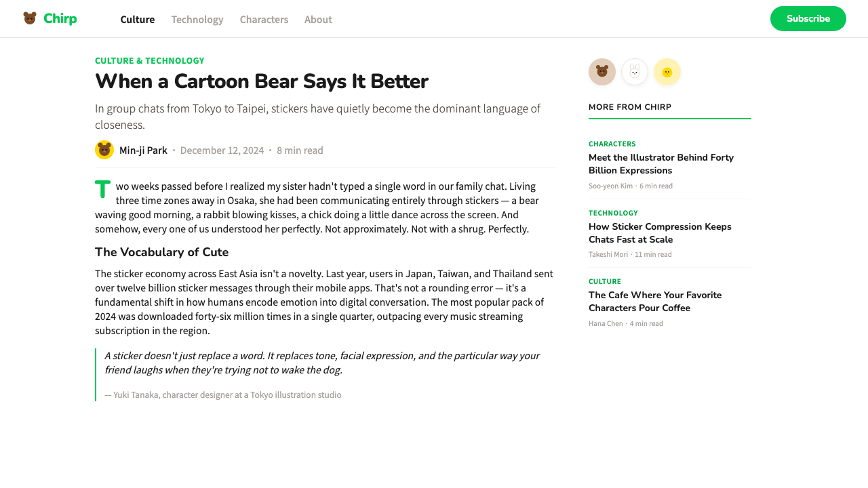Click the Characters tag in the sidebar
This screenshot has height=488, width=868.
pos(612,144)
